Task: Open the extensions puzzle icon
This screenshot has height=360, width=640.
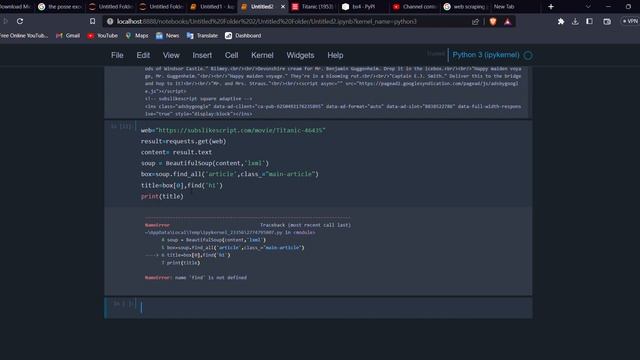Action: click(561, 22)
